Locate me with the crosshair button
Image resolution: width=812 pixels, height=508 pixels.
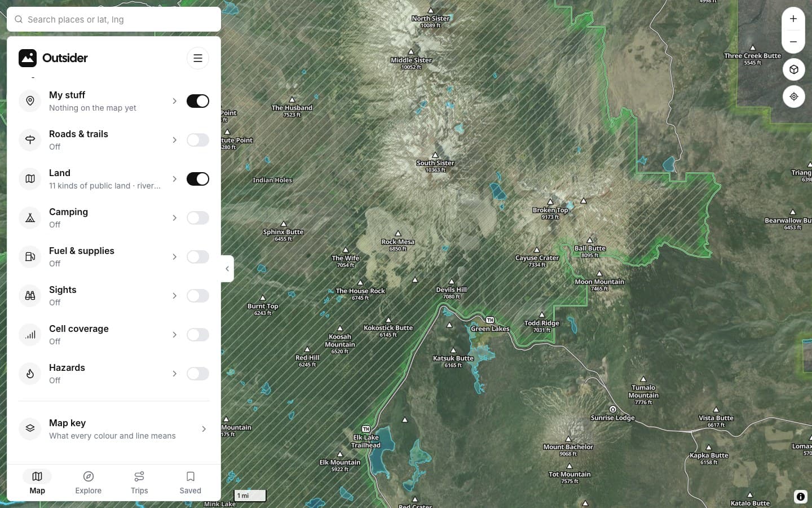coord(794,97)
